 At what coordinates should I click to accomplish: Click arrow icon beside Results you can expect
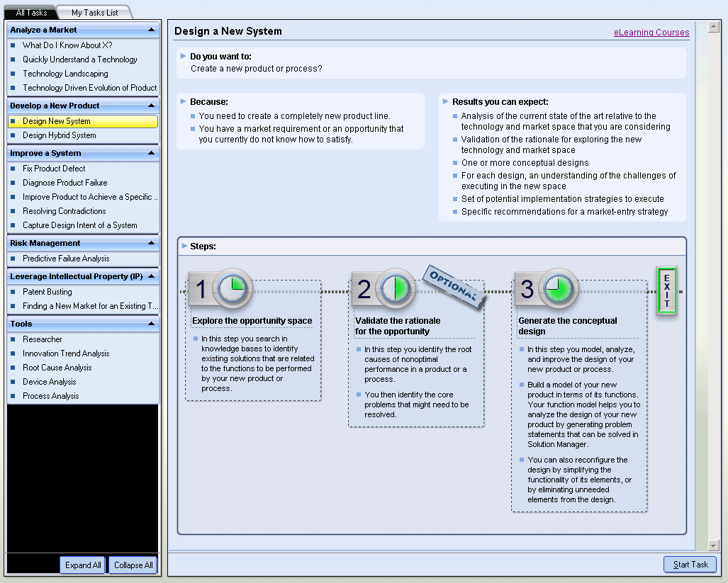click(x=446, y=102)
